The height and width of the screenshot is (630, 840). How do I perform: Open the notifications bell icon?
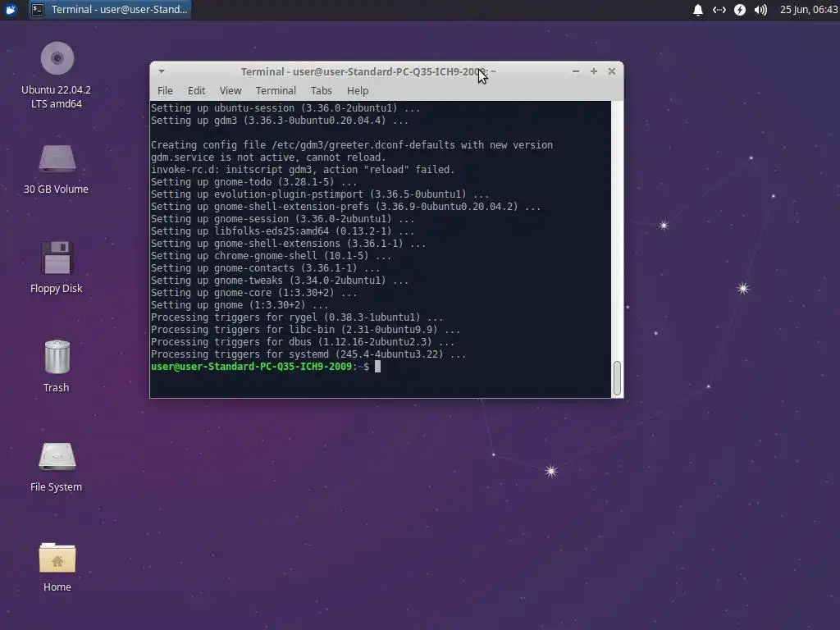click(697, 10)
